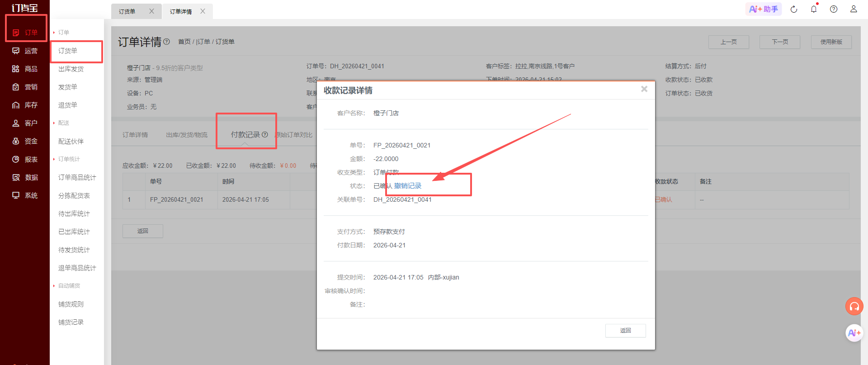Open the 营销 sidebar section
This screenshot has width=868, height=365.
point(25,87)
